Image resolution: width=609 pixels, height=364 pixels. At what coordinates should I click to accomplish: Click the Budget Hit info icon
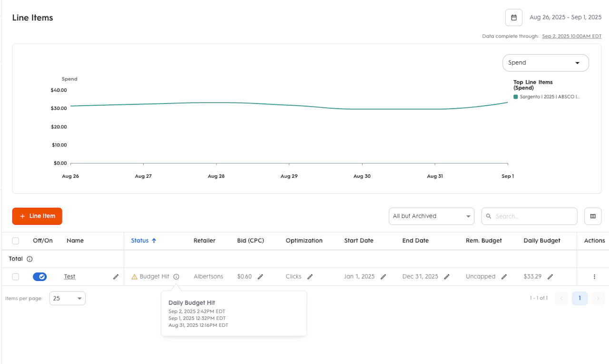(x=176, y=277)
